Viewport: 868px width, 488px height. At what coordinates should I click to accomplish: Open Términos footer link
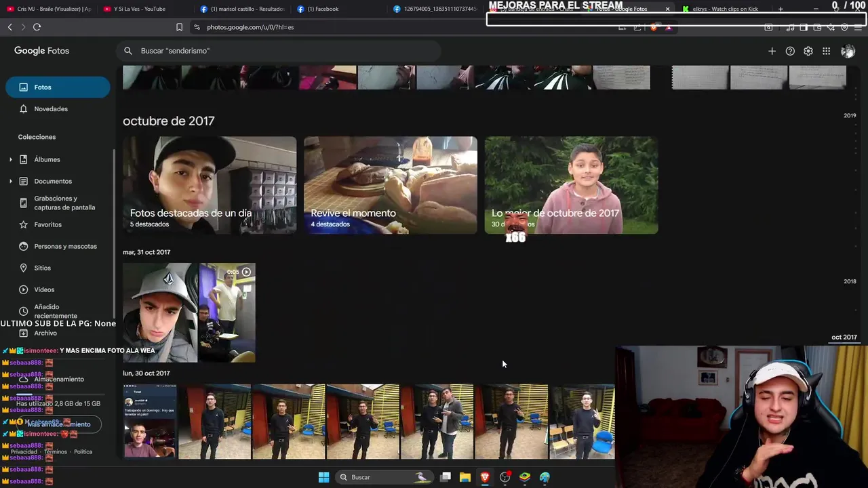[56, 451]
